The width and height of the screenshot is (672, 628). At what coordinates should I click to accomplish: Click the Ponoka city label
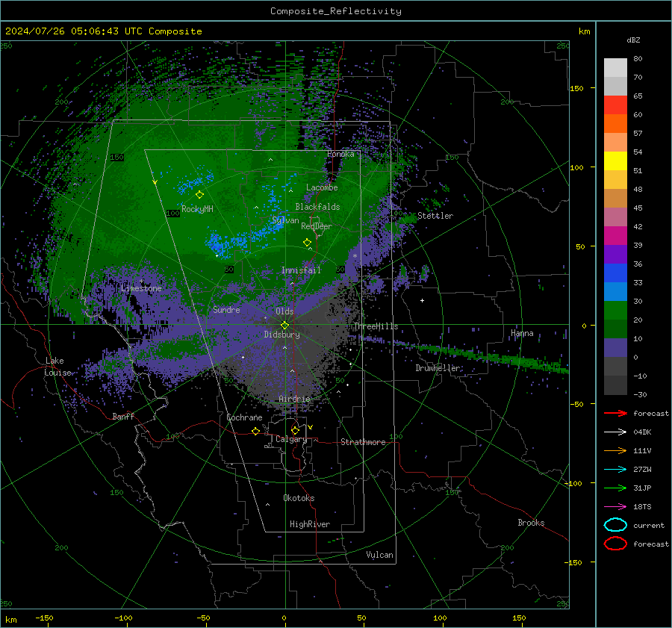tap(340, 154)
